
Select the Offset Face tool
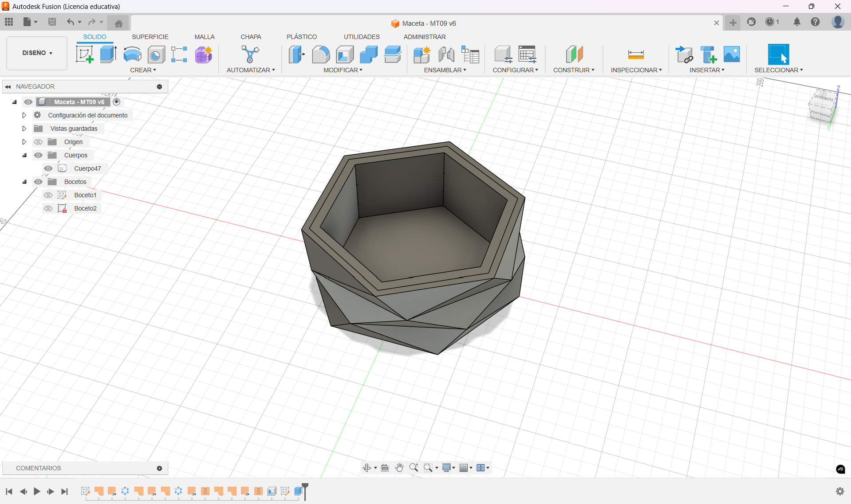pyautogui.click(x=393, y=55)
